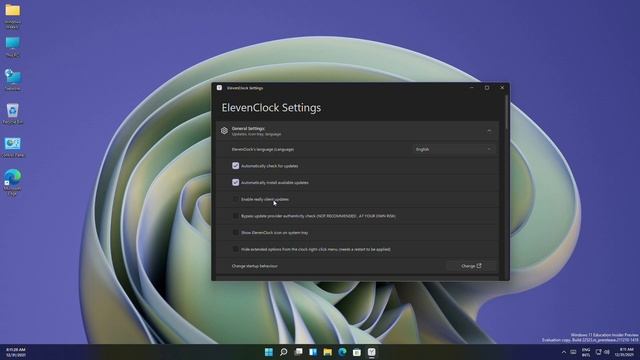Open the network and volume quick settings

point(602,352)
